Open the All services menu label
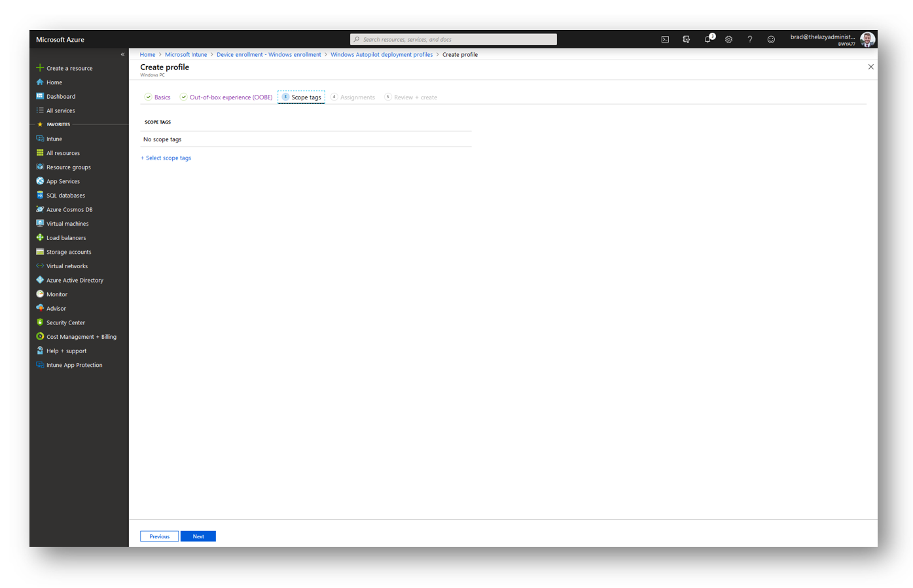The height and width of the screenshot is (588, 913). (61, 111)
